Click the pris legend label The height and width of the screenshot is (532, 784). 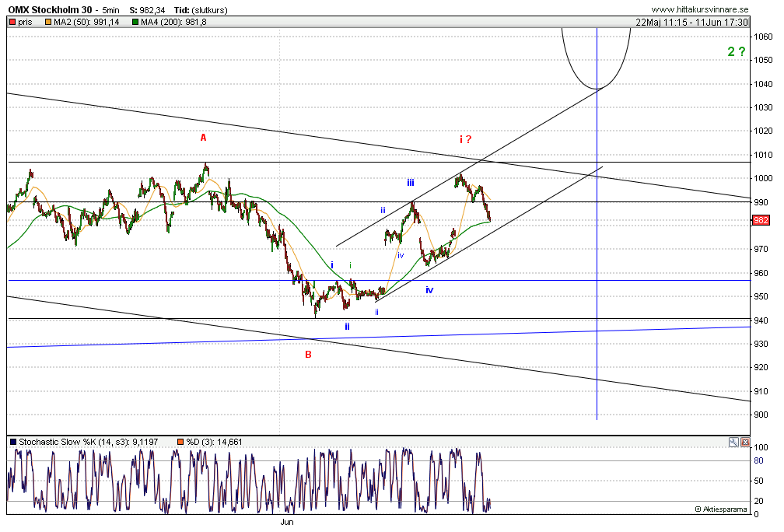tap(25, 22)
